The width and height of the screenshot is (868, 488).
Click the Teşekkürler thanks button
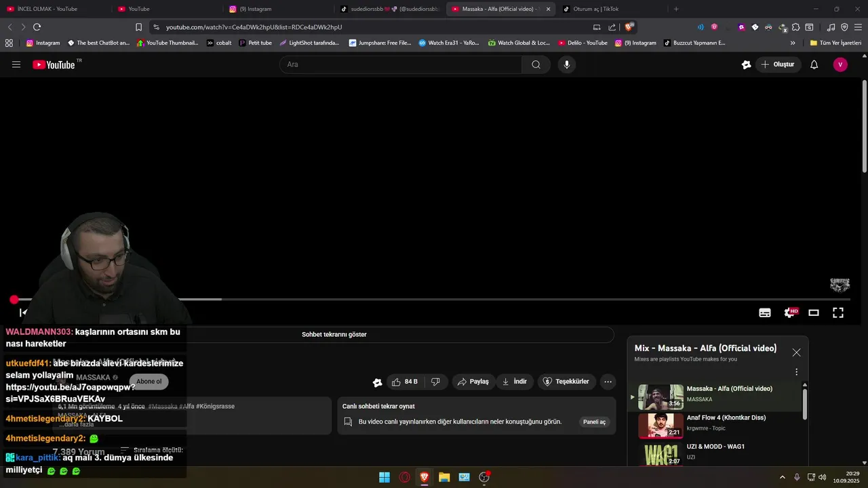point(567,382)
